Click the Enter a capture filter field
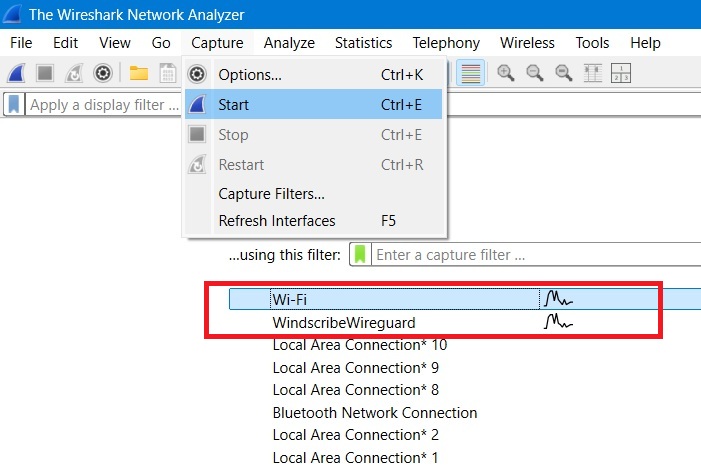The width and height of the screenshot is (701, 472). 536,255
